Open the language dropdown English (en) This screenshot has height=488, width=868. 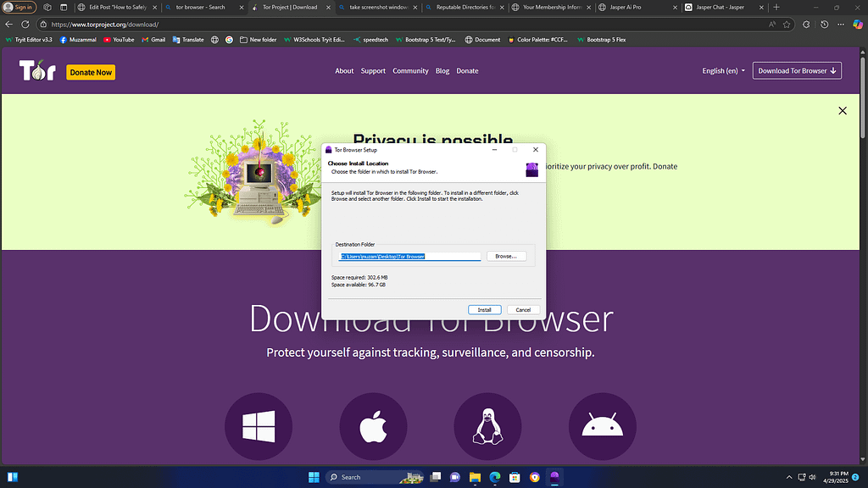coord(724,71)
